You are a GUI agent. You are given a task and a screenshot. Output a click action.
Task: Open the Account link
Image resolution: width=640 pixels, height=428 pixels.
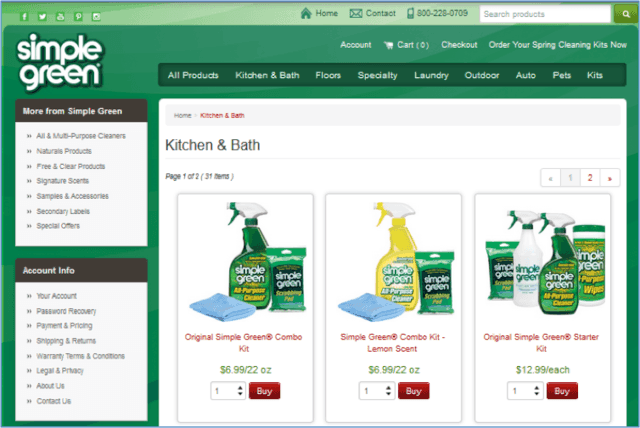[356, 45]
